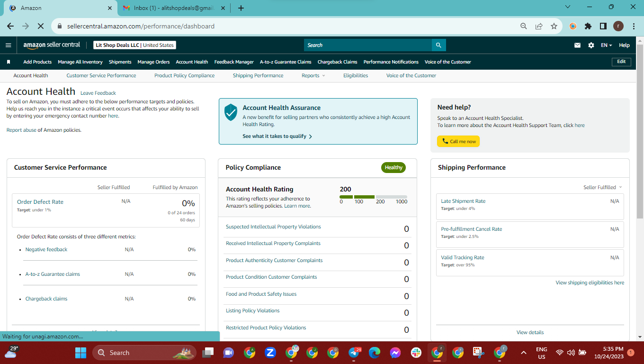Open Telegram from the taskbar
Image resolution: width=644 pixels, height=364 pixels.
(x=354, y=353)
